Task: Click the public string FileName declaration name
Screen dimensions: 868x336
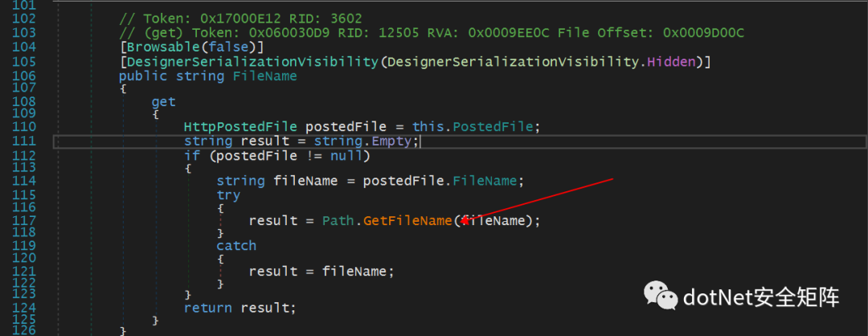Action: tap(264, 76)
